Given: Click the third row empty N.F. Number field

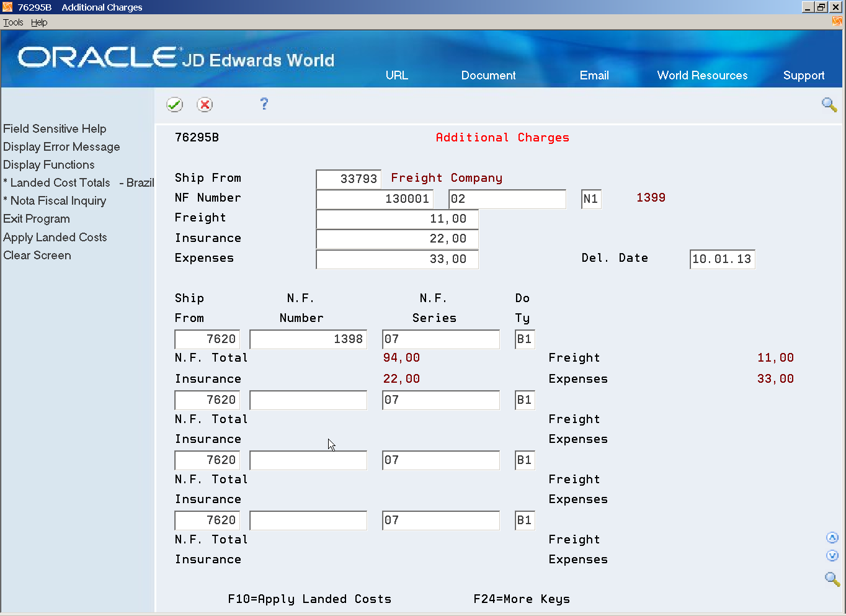Looking at the screenshot, I should (x=308, y=460).
